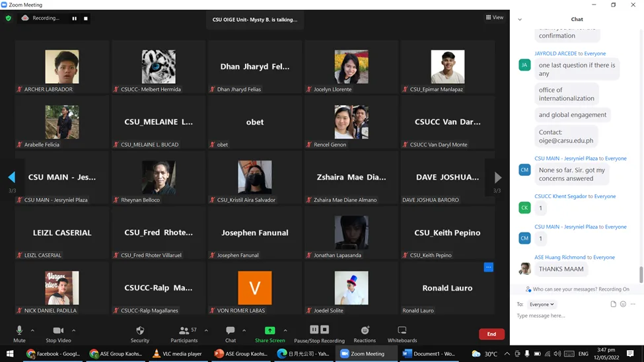This screenshot has width=644, height=362.
Task: Open the Participants panel icon
Action: 184,330
